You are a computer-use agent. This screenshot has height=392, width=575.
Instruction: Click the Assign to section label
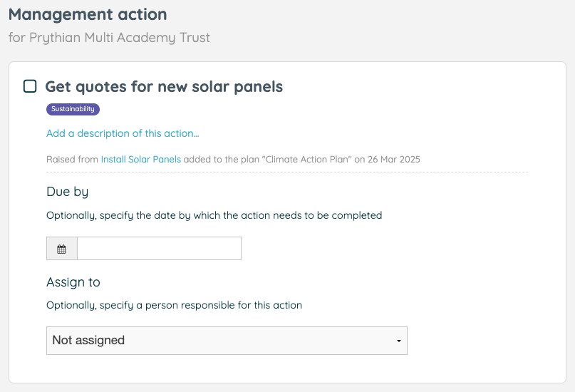(x=73, y=282)
